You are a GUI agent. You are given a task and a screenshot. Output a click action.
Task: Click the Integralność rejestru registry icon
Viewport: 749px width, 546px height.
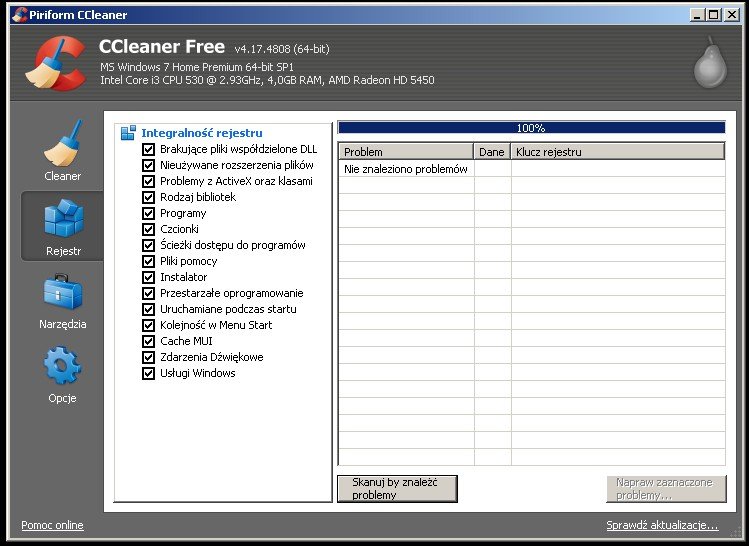[x=128, y=133]
